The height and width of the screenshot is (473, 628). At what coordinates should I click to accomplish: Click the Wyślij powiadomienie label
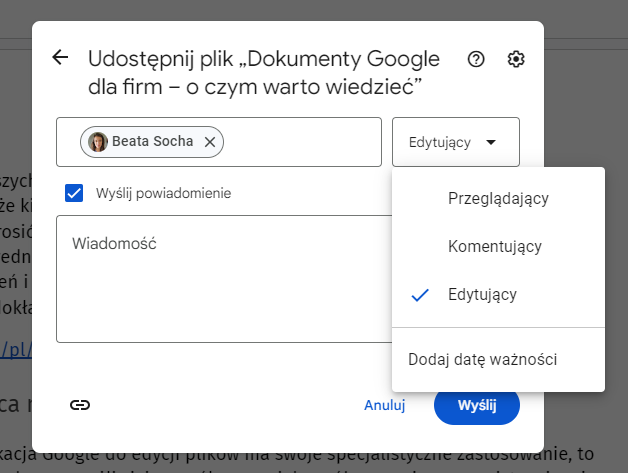point(163,193)
